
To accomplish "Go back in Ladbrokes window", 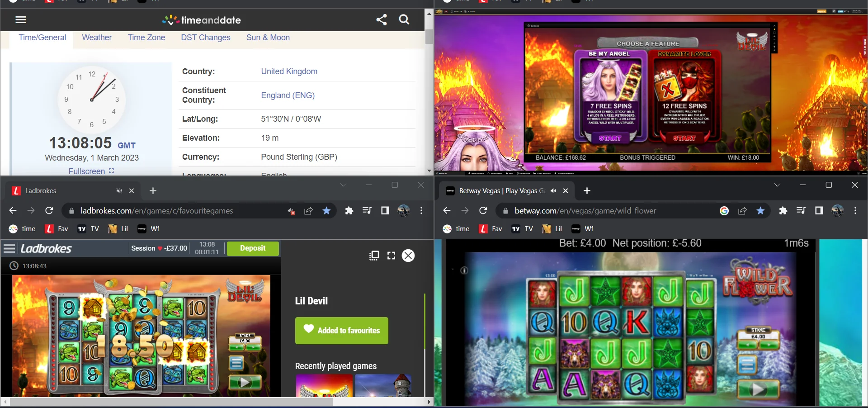I will tap(13, 211).
